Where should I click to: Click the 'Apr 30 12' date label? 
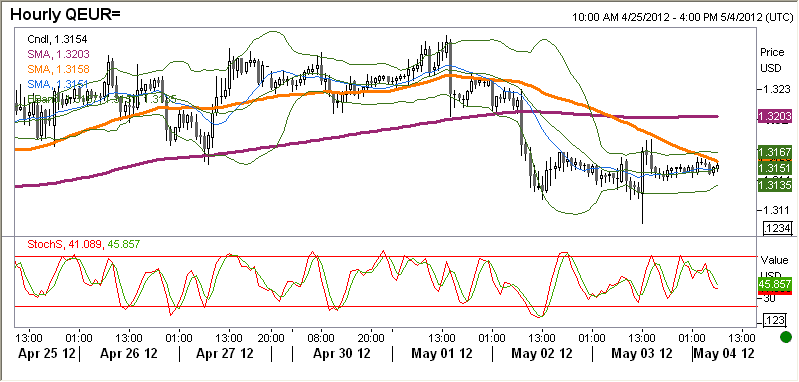pos(342,353)
